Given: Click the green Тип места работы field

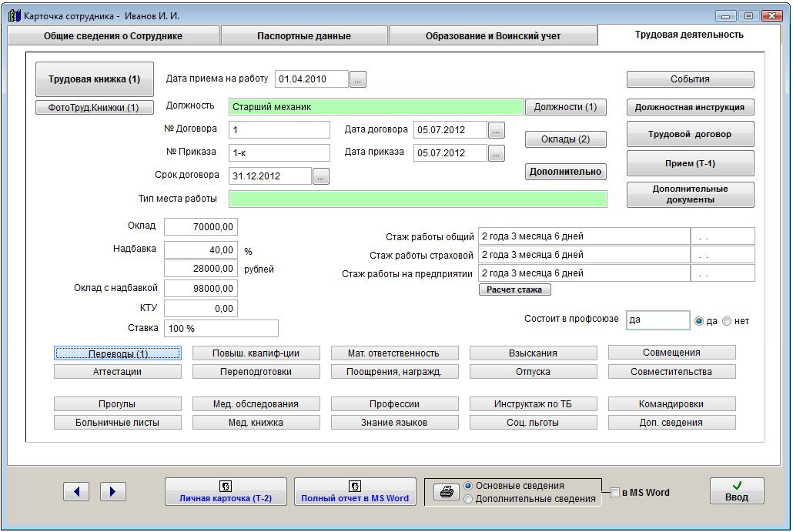Looking at the screenshot, I should (x=417, y=199).
